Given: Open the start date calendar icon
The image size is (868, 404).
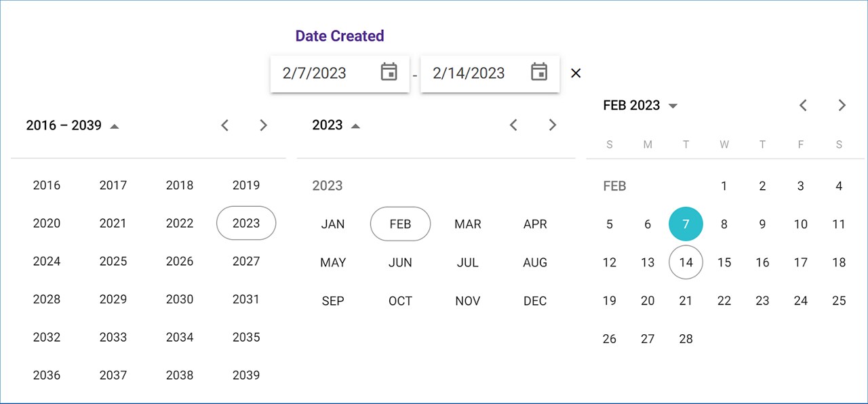Looking at the screenshot, I should [x=389, y=72].
